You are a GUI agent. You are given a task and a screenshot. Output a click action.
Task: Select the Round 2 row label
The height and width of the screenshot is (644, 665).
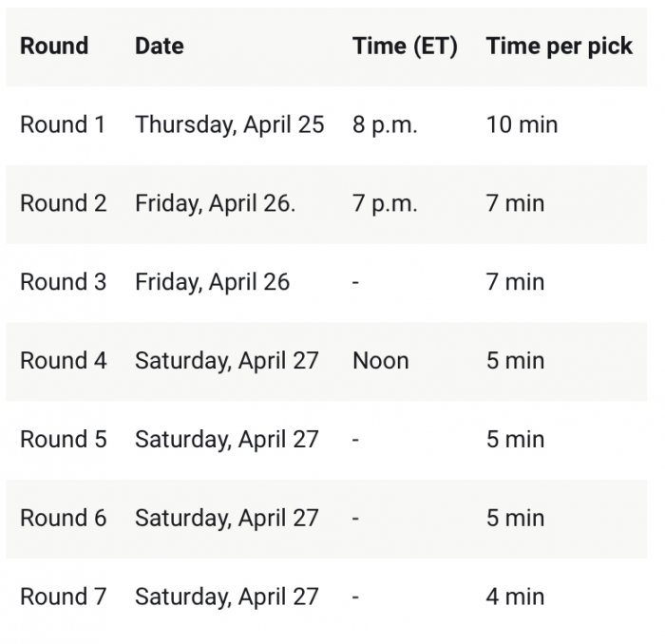click(x=64, y=203)
